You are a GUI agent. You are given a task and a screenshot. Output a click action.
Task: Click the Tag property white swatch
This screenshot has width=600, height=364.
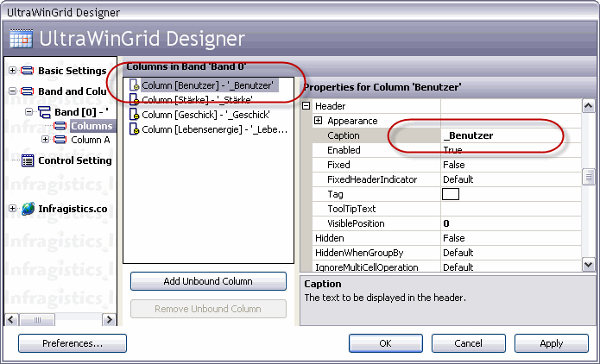tap(451, 194)
